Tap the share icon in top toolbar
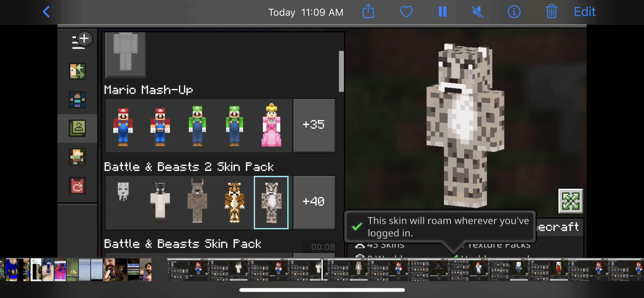 [368, 12]
